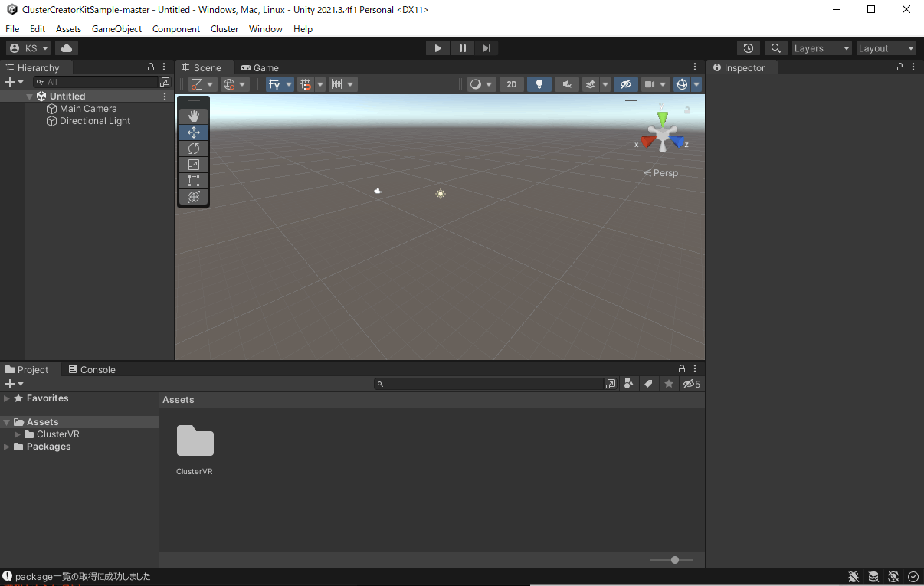
Task: Select the Move tool
Action: click(x=193, y=133)
